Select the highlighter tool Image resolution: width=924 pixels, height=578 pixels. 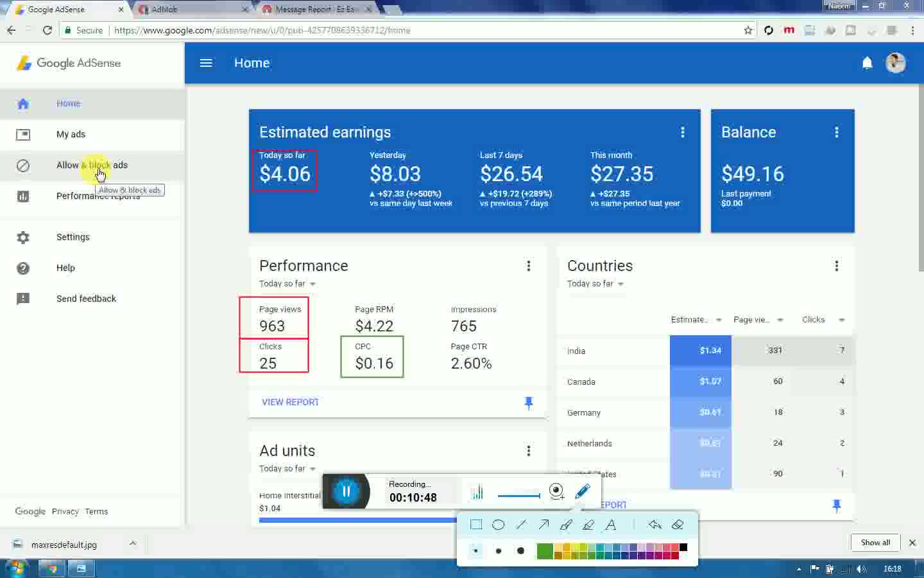[x=588, y=525]
